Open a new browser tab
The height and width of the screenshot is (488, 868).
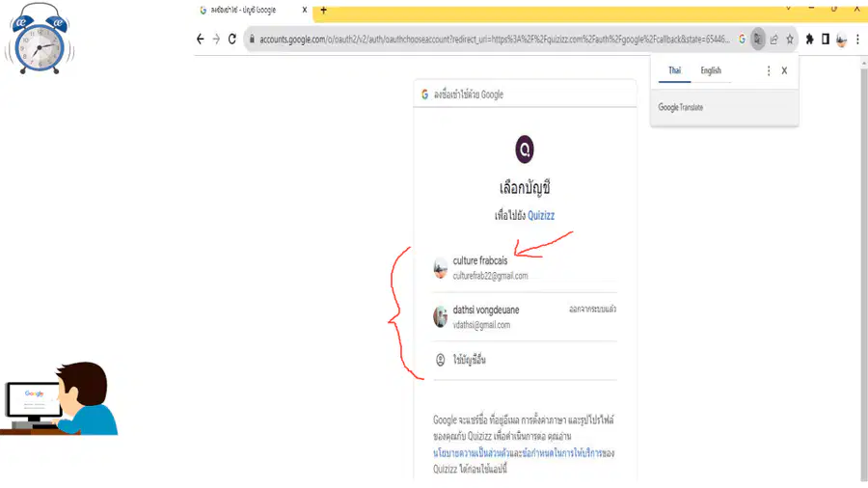324,10
